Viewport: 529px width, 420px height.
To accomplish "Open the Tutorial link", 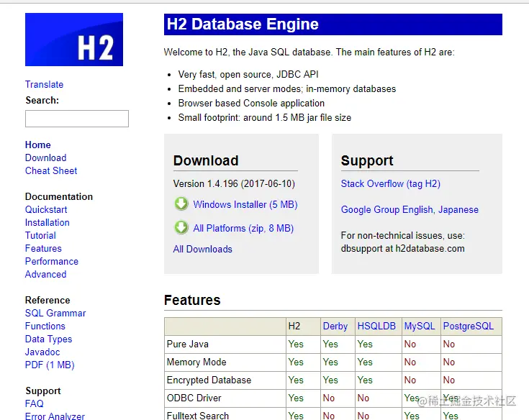I will point(40,235).
